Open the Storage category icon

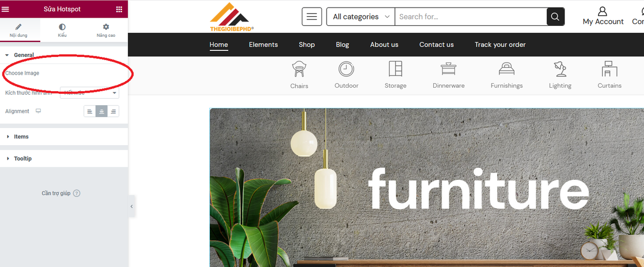click(395, 69)
